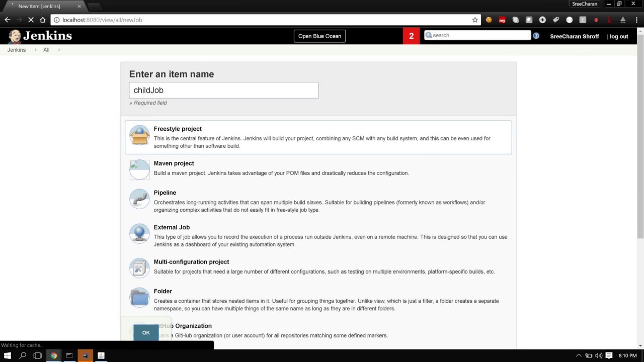Select the Maven project icon
The image size is (644, 362).
[139, 170]
